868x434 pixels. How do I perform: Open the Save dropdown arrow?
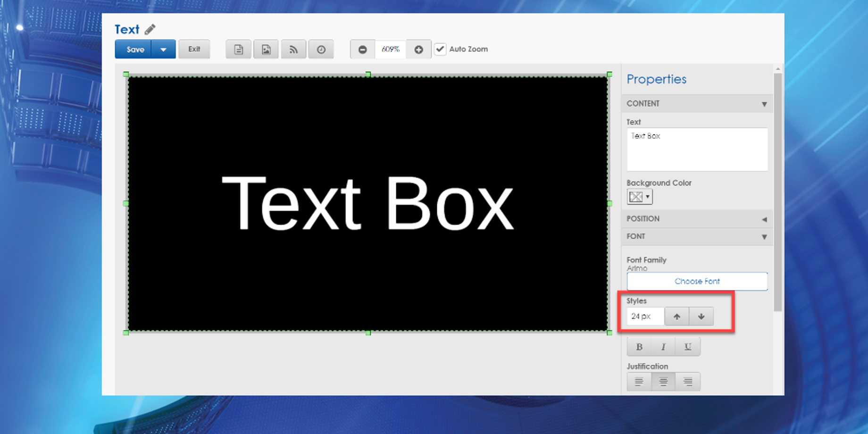pos(163,50)
